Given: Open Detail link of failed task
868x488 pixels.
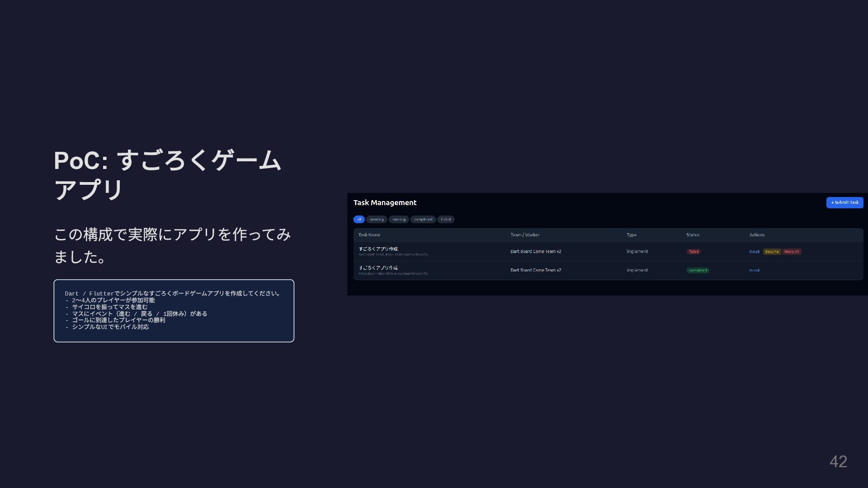Looking at the screenshot, I should 754,252.
